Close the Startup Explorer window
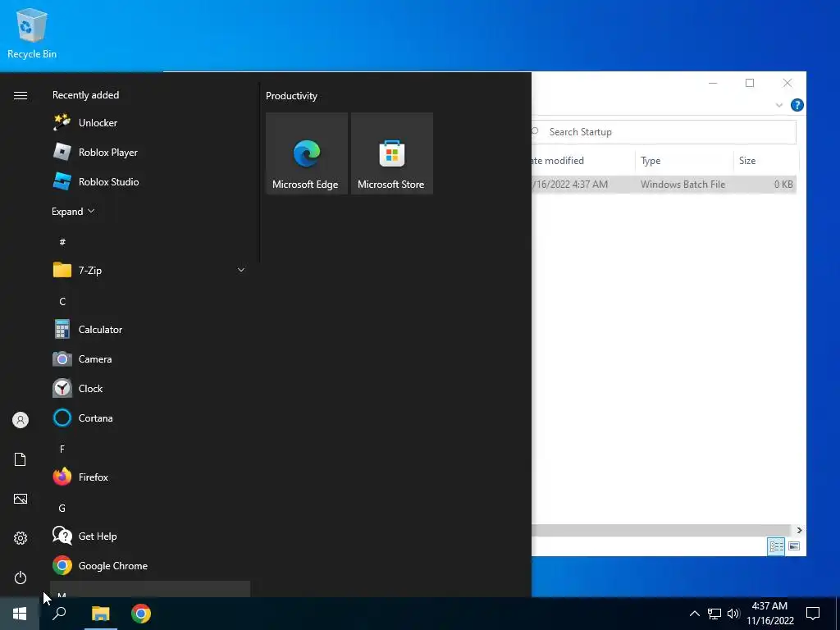This screenshot has width=840, height=630. point(787,83)
